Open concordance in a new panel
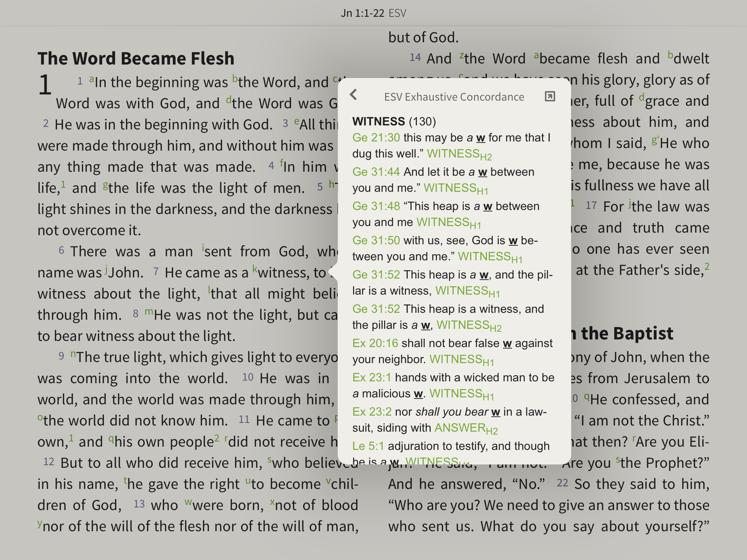The height and width of the screenshot is (560, 747). pos(550,96)
